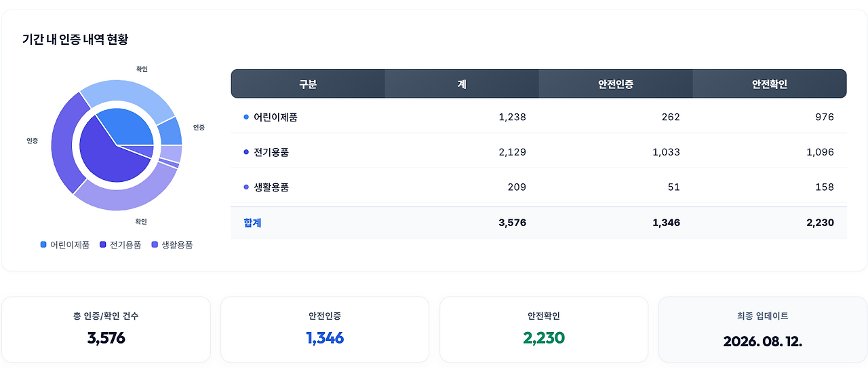Sort by 안전인증 column header
868x368 pixels.
(x=616, y=84)
